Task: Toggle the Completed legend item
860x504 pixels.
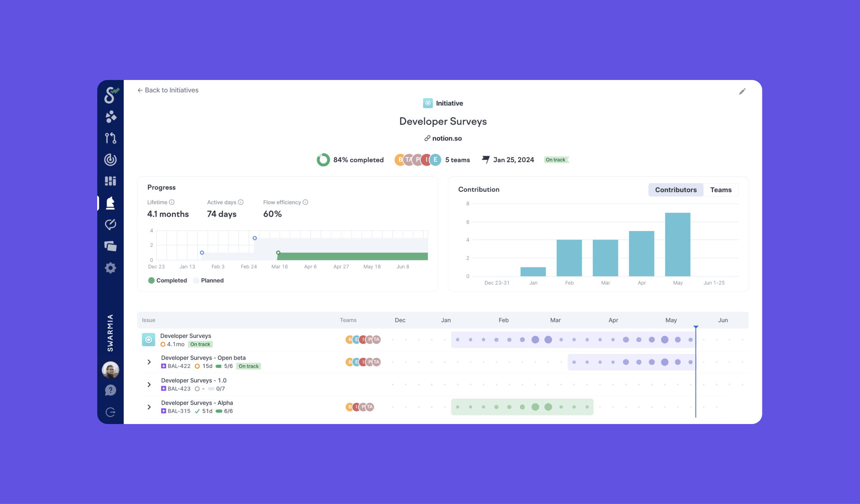Action: (168, 280)
